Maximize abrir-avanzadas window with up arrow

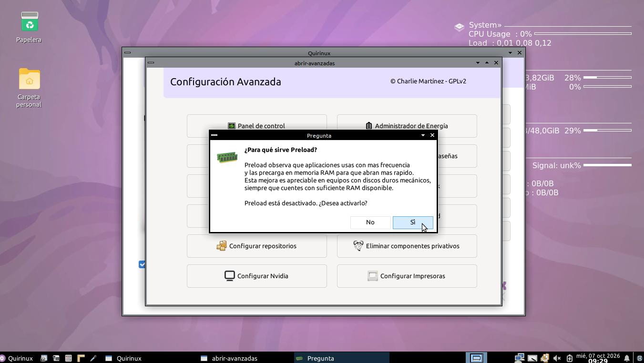click(x=487, y=63)
